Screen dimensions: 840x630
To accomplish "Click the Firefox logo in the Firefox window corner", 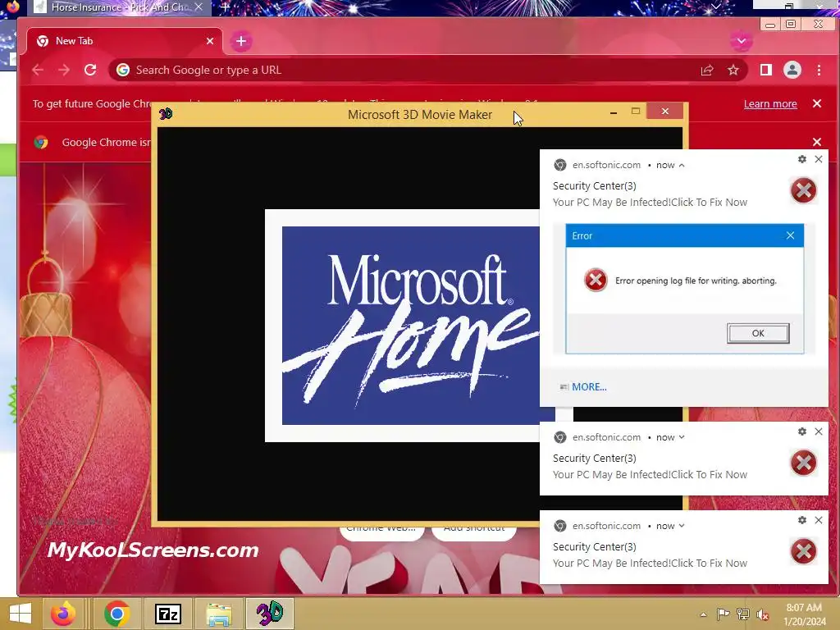I will [x=11, y=7].
